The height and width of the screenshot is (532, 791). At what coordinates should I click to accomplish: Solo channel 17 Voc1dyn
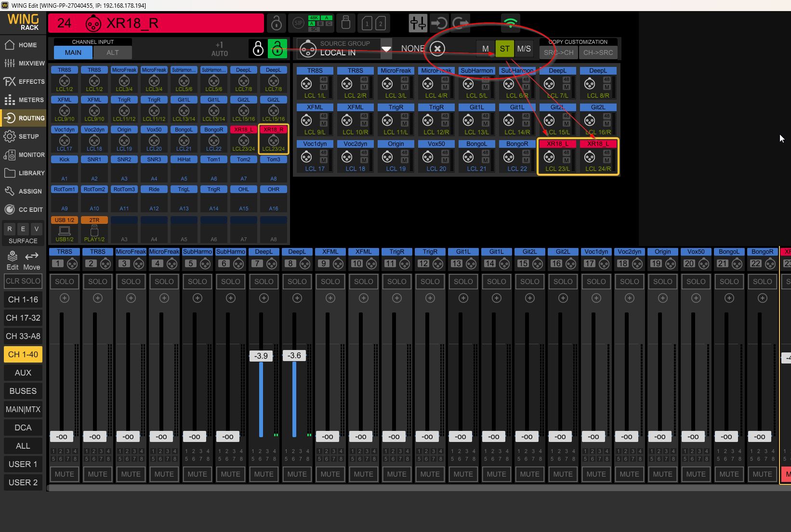click(596, 282)
